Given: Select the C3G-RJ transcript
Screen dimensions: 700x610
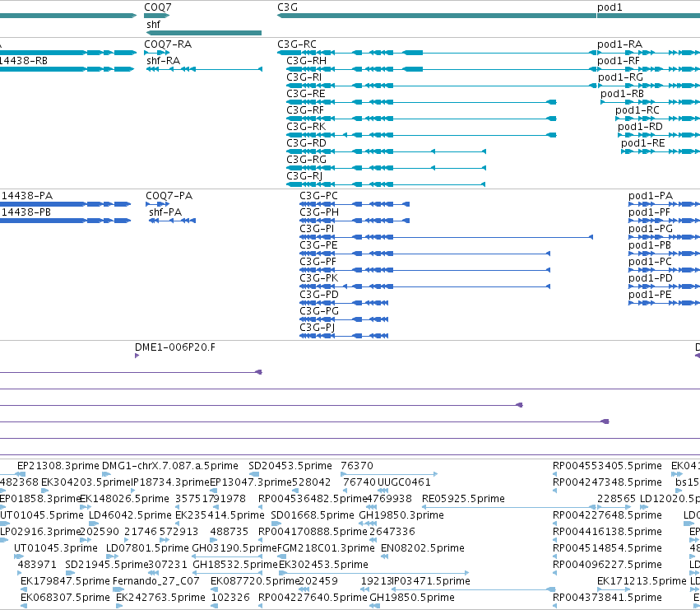Looking at the screenshot, I should (x=386, y=184).
